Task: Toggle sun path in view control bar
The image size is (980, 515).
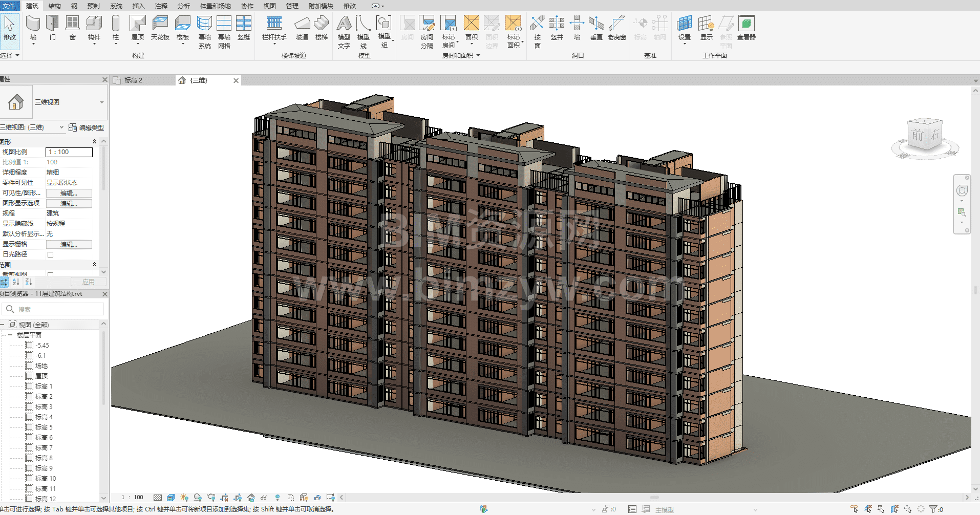Action: (184, 498)
